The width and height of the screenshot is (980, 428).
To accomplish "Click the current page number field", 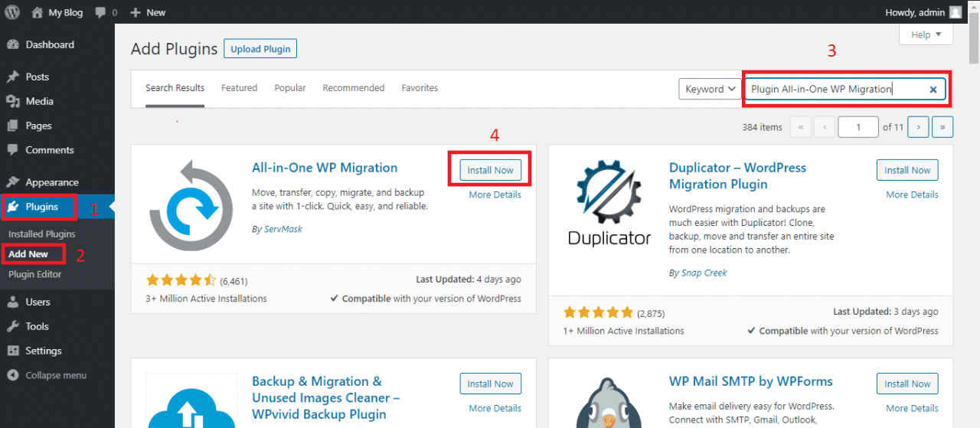I will 857,127.
